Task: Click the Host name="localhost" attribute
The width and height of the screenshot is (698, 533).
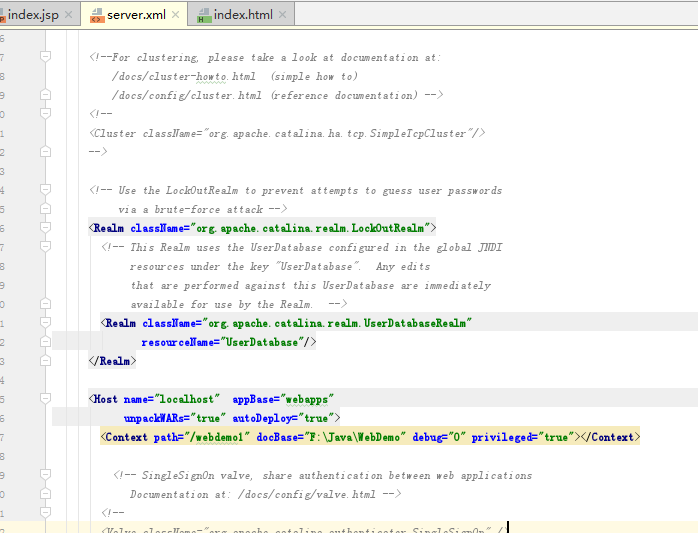Action: pos(172,399)
